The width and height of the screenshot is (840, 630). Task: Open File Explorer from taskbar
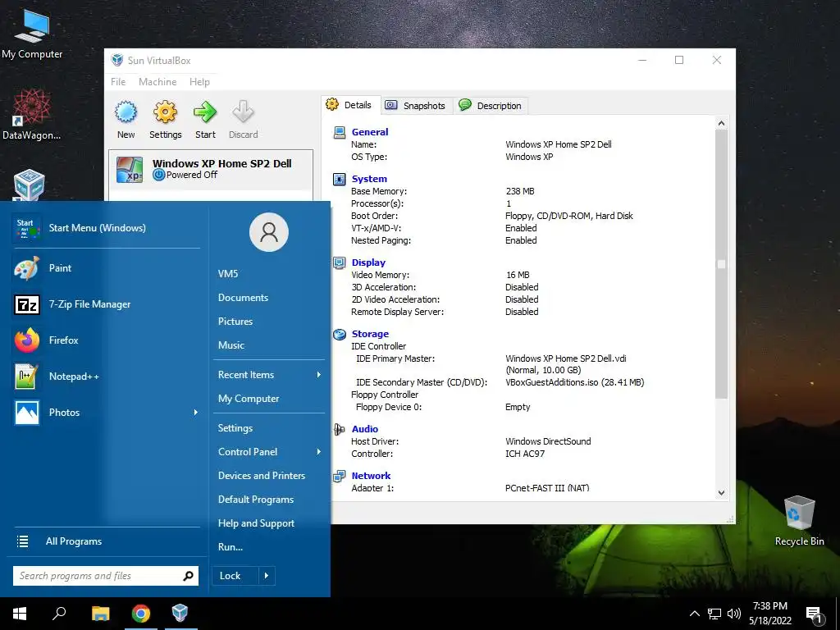[100, 614]
